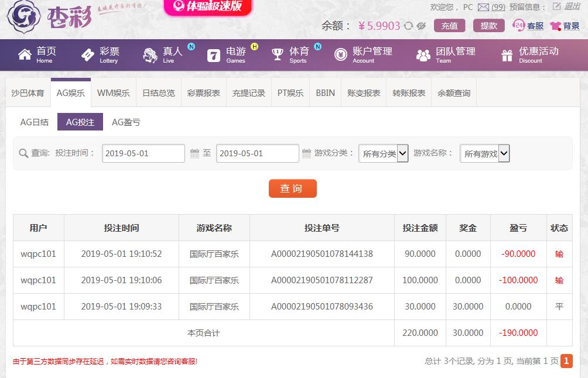Click the 退出 logout link
This screenshot has width=588, height=378.
(x=572, y=6)
